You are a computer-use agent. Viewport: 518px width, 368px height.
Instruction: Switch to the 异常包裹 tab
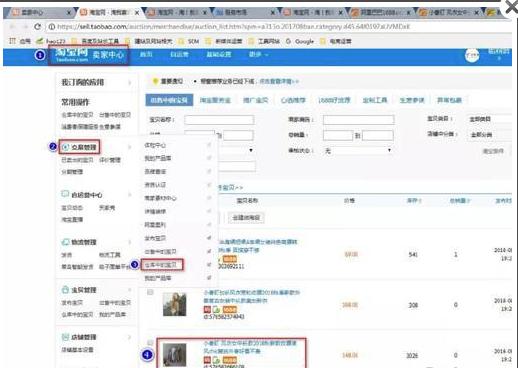tap(449, 100)
